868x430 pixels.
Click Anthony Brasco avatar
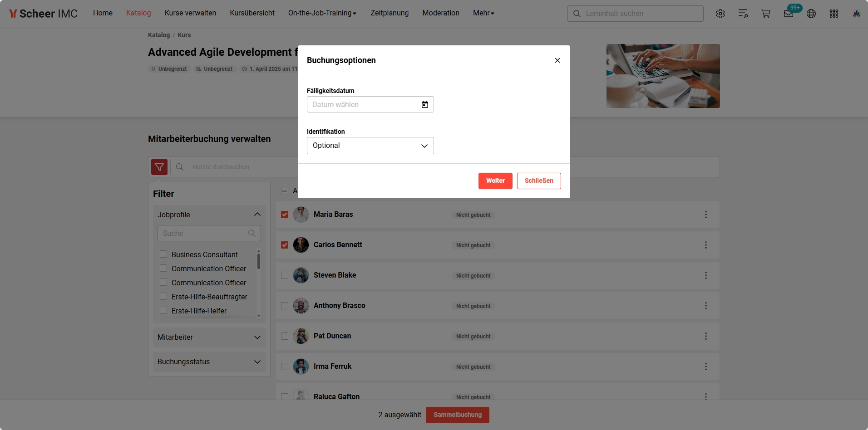pos(301,306)
